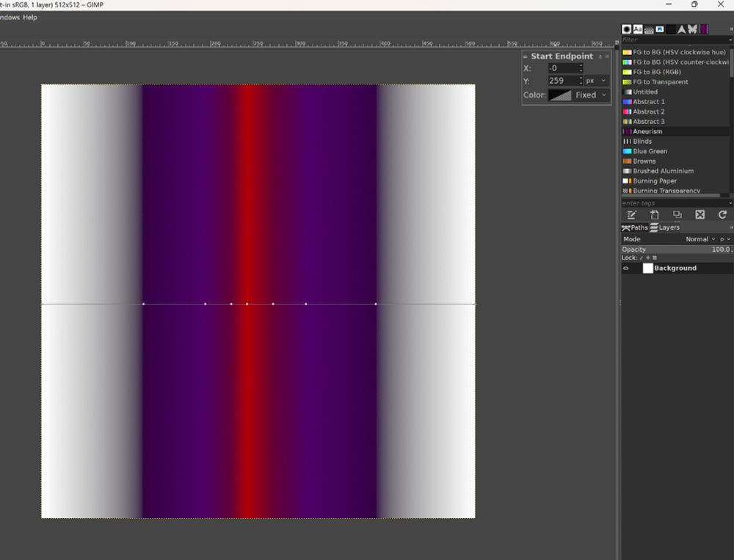Click the gradient end endpoint handle
Screen dimensions: 734x560
pyautogui.click(x=475, y=304)
